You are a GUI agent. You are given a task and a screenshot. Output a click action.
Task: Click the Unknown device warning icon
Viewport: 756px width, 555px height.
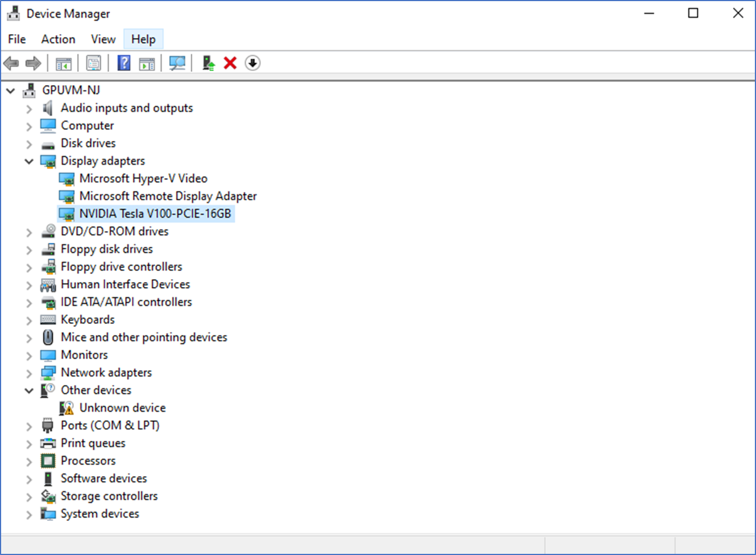click(x=67, y=408)
